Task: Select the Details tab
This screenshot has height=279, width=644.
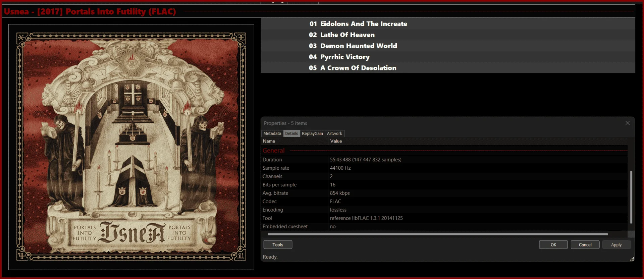Action: (291, 133)
